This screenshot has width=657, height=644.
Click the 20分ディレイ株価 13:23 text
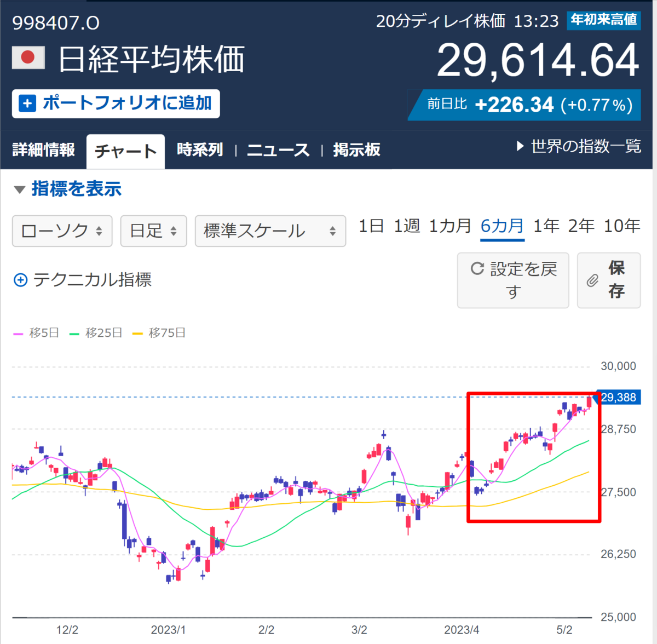pos(468,21)
